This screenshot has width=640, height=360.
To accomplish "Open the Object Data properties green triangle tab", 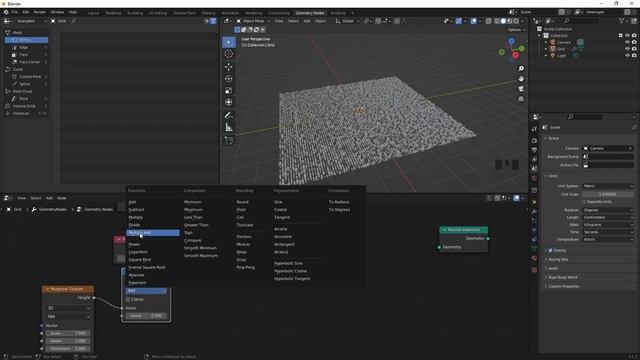I will click(x=534, y=248).
